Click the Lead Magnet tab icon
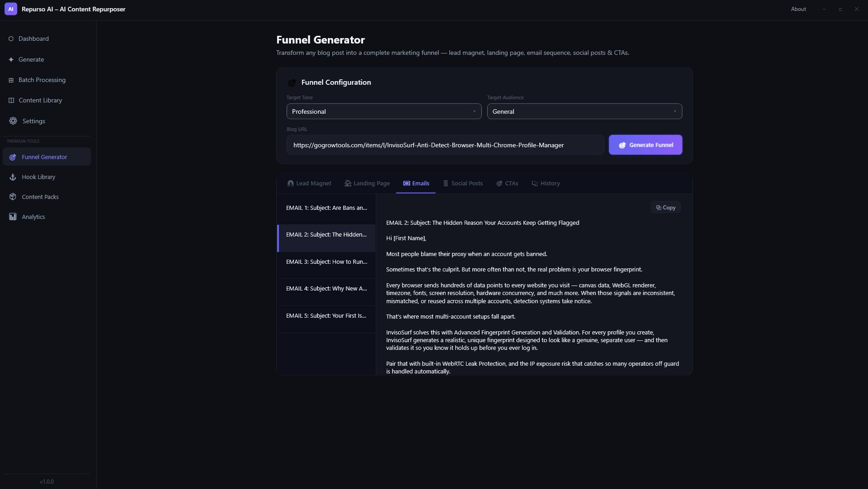 [290, 184]
